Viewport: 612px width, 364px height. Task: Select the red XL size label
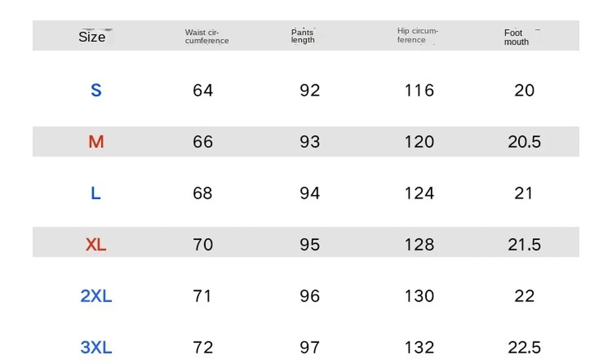[x=96, y=245]
